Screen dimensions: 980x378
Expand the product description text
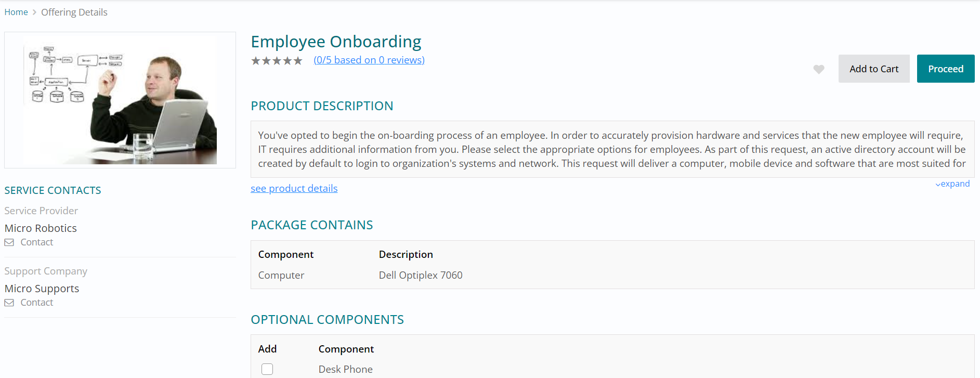tap(952, 184)
